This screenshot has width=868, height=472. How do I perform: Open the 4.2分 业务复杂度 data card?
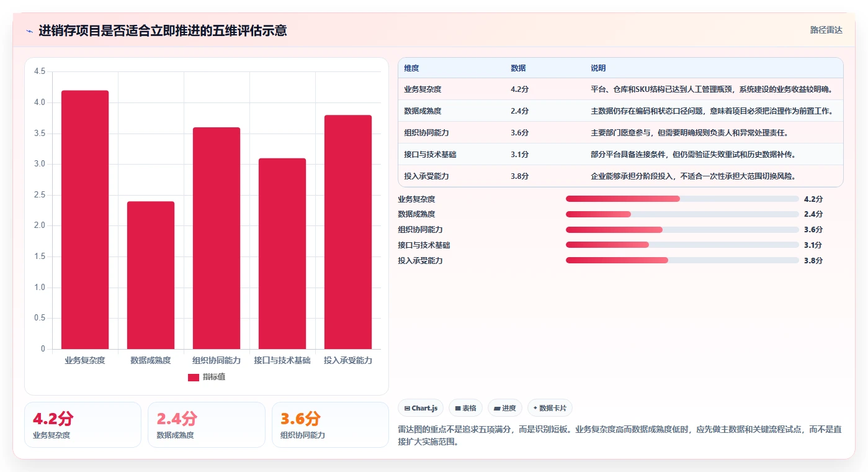pyautogui.click(x=83, y=425)
